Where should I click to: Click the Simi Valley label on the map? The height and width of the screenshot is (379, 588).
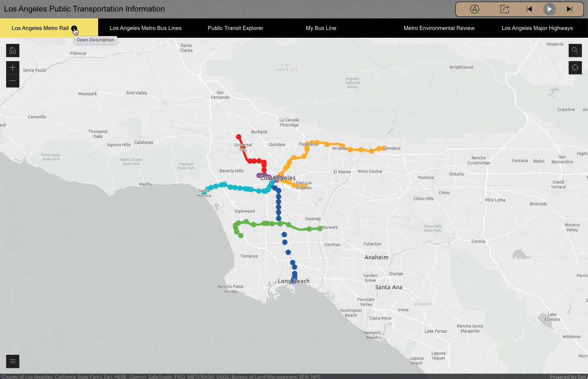137,93
